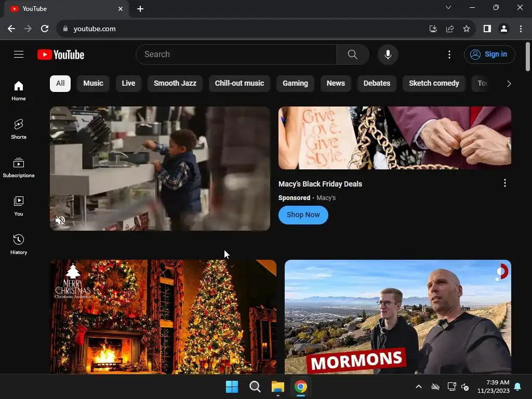Viewport: 532px width, 399px height.
Task: Open the notification bell in taskbar
Action: click(518, 387)
